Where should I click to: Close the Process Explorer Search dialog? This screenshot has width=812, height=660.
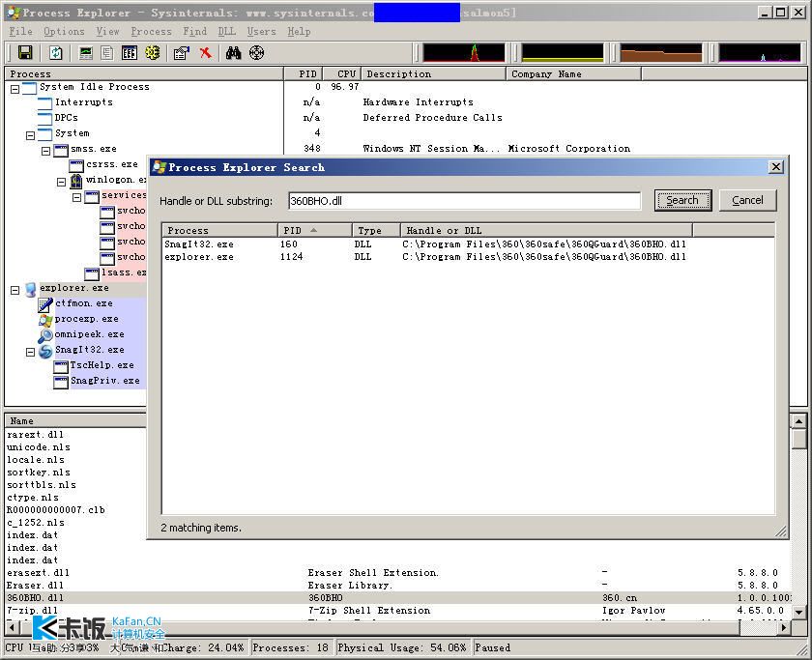coord(775,166)
